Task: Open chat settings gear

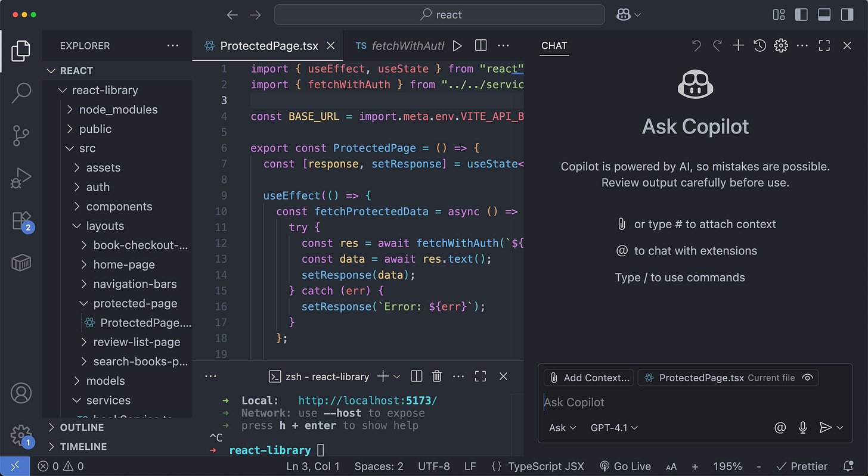Action: [781, 45]
